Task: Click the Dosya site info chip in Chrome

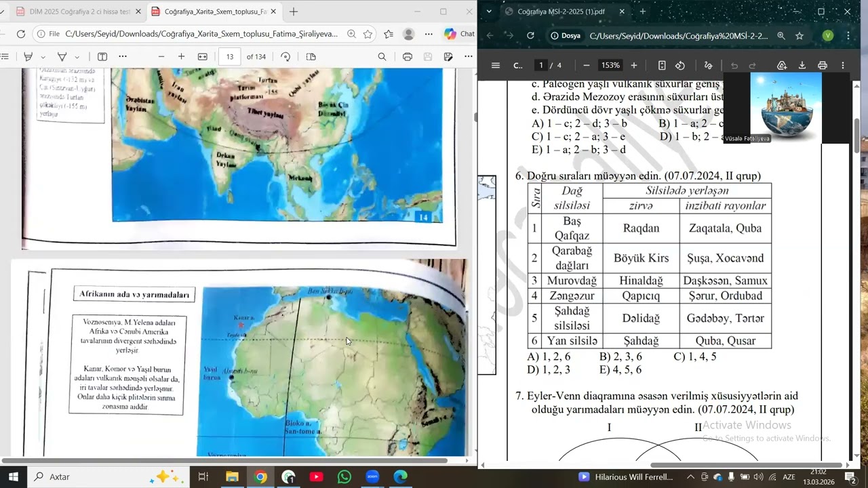Action: [x=566, y=36]
